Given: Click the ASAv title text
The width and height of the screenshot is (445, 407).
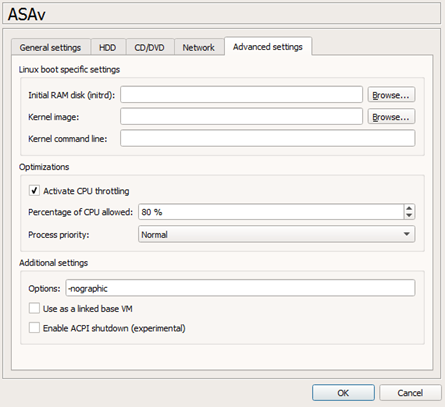Looking at the screenshot, I should click(27, 14).
